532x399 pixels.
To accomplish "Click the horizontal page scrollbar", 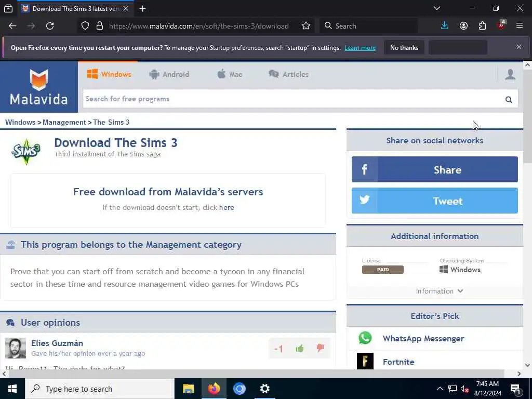I will (257, 374).
